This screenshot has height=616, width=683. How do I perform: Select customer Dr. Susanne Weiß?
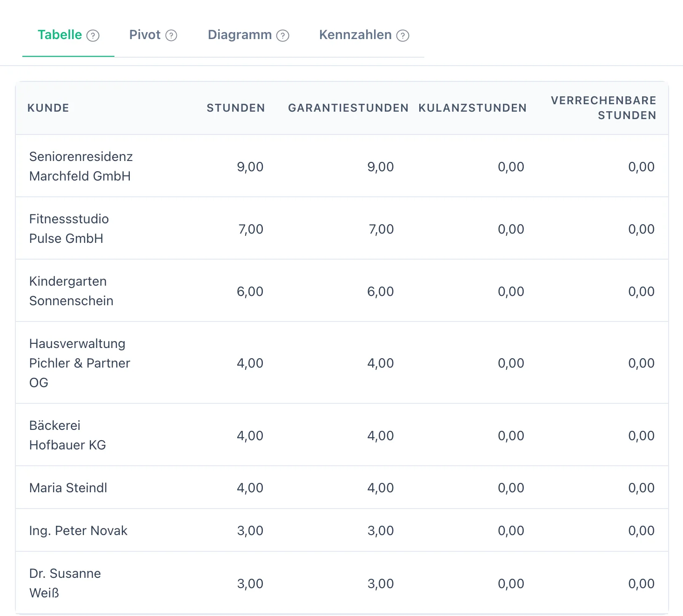point(65,583)
